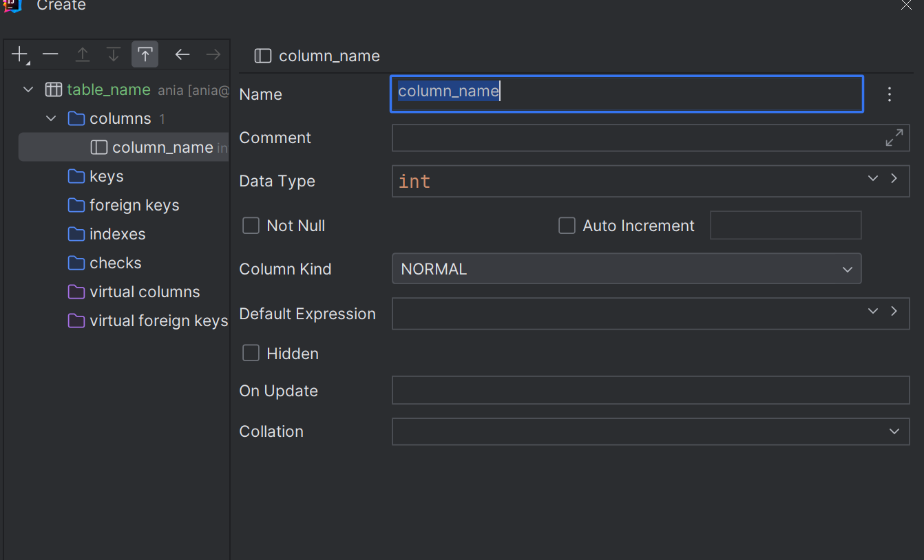Select the checks tree item
Image resolution: width=924 pixels, height=560 pixels.
point(116,263)
